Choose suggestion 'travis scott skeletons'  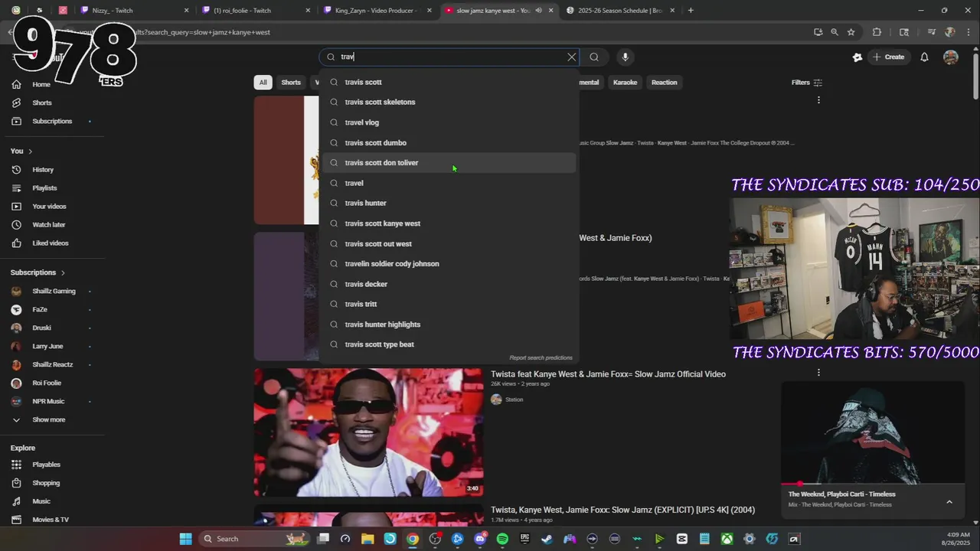(x=448, y=102)
